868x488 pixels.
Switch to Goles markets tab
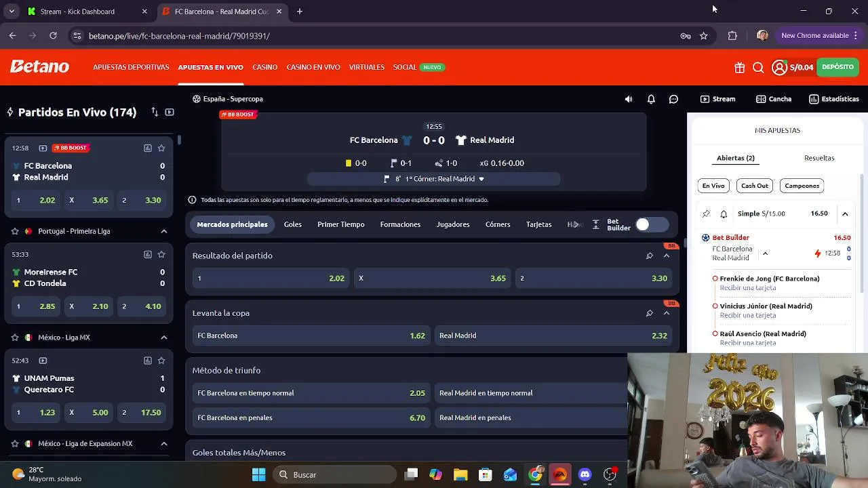click(293, 224)
